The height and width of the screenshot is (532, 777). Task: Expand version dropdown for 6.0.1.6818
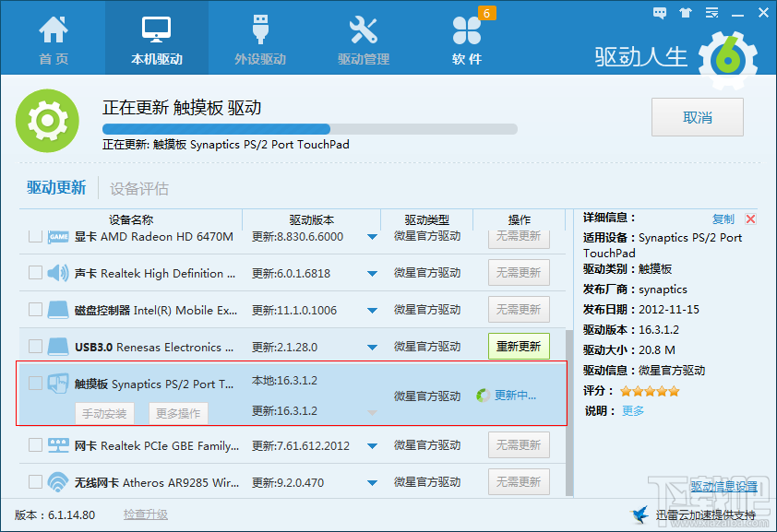372,274
